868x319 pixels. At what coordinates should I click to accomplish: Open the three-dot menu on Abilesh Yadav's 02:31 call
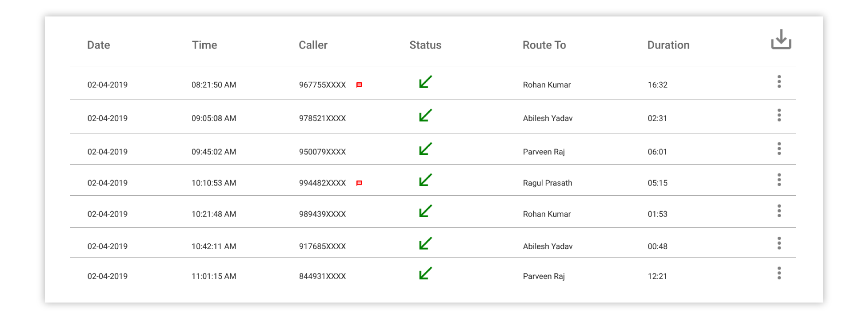click(779, 115)
